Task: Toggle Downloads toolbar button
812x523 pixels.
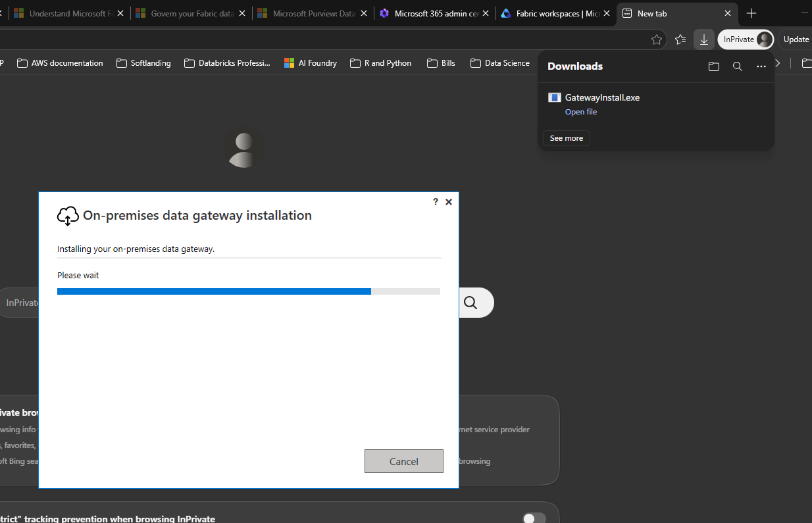Action: [704, 39]
